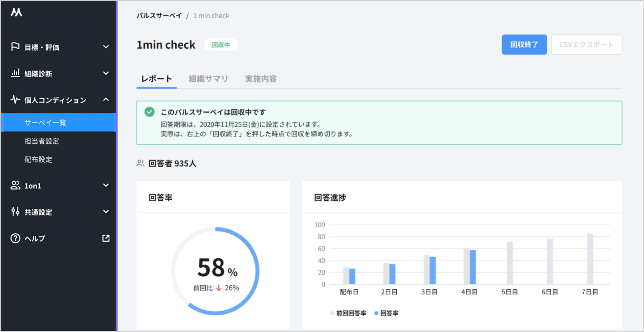Open the 実施内容 tab
This screenshot has width=644, height=332.
261,79
